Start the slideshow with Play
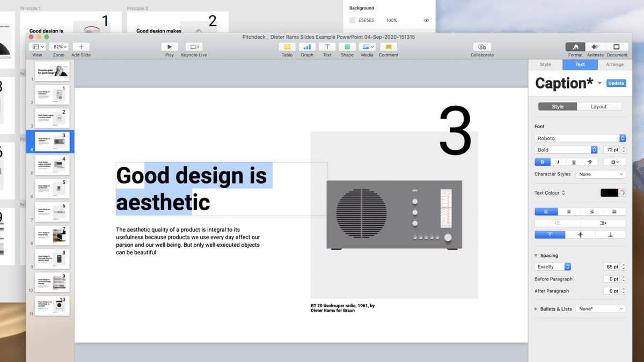Image resolution: width=644 pixels, height=362 pixels. pyautogui.click(x=170, y=47)
